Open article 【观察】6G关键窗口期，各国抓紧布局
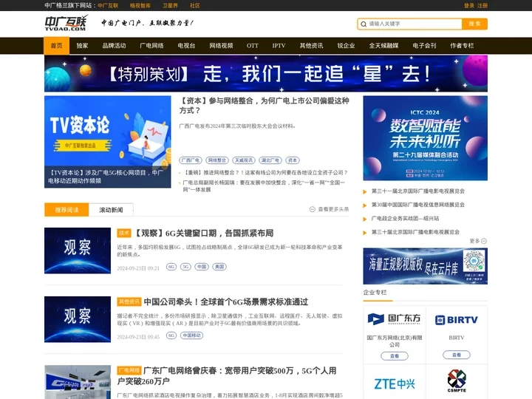532x399 pixels. click(x=204, y=233)
